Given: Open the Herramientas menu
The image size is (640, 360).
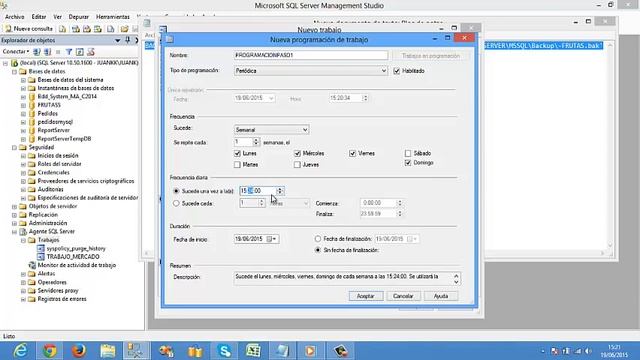Looking at the screenshot, I should tap(113, 17).
